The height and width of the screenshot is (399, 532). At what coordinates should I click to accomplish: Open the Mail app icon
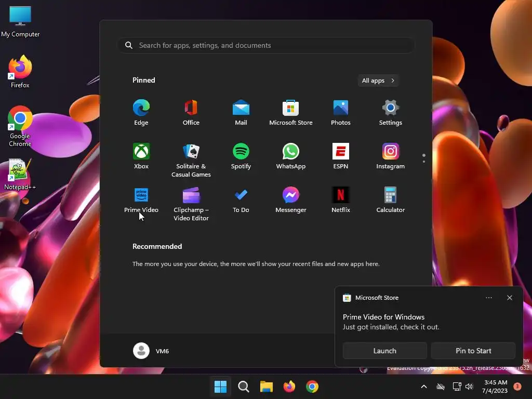[x=241, y=113]
